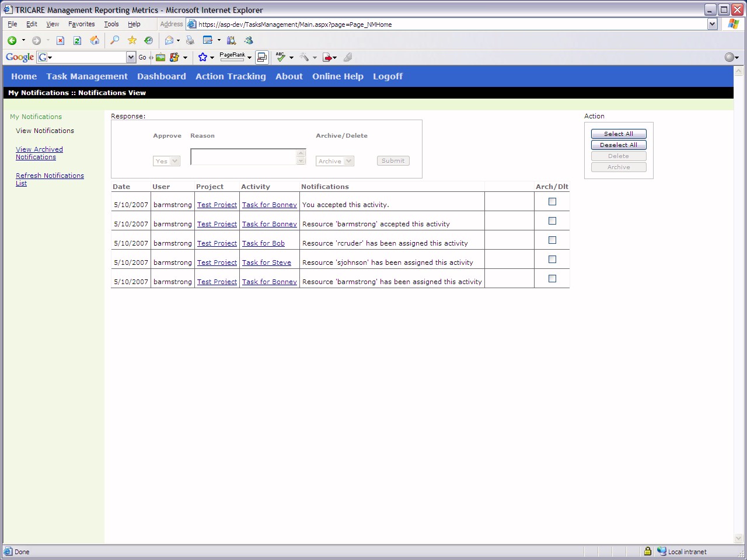Screen dimensions: 747x560
Task: Click the browser Back arrow button
Action: (12, 40)
